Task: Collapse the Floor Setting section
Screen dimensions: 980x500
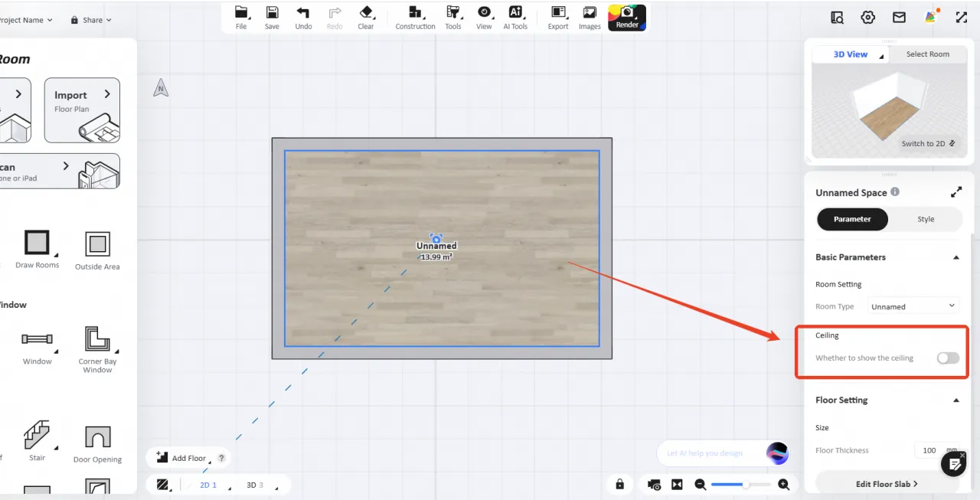Action: coord(955,400)
